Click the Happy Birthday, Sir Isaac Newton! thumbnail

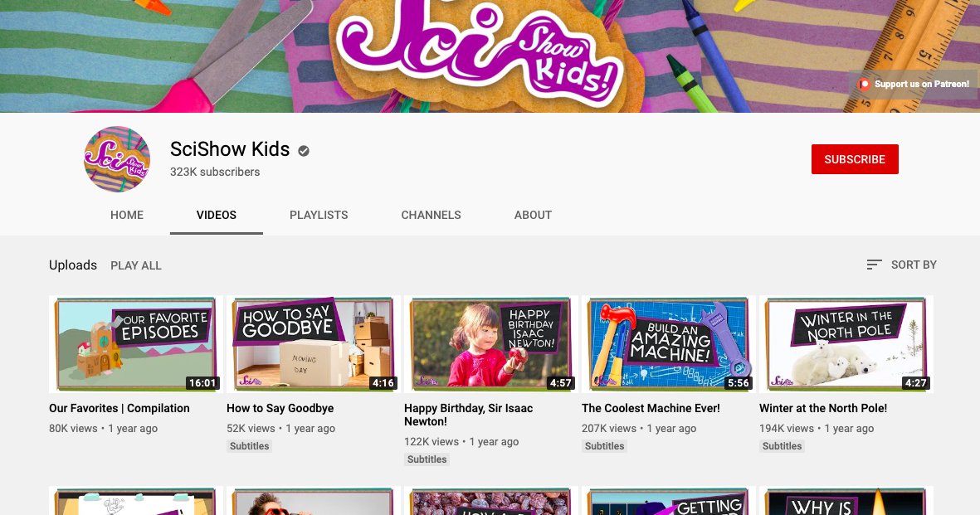pos(490,343)
